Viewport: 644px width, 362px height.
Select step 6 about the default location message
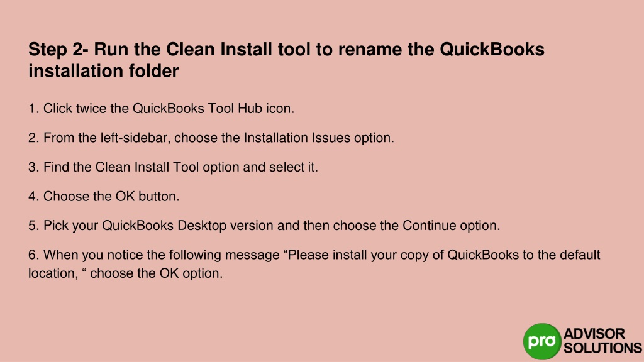coord(314,264)
